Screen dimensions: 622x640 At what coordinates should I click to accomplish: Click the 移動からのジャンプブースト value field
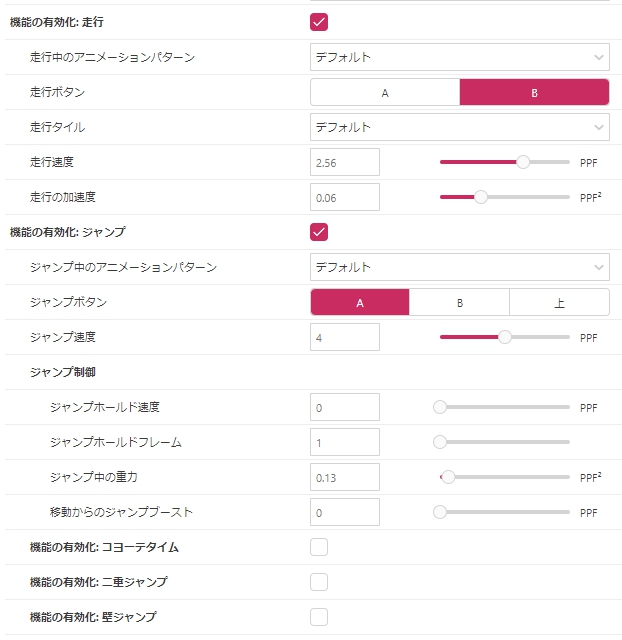[345, 512]
